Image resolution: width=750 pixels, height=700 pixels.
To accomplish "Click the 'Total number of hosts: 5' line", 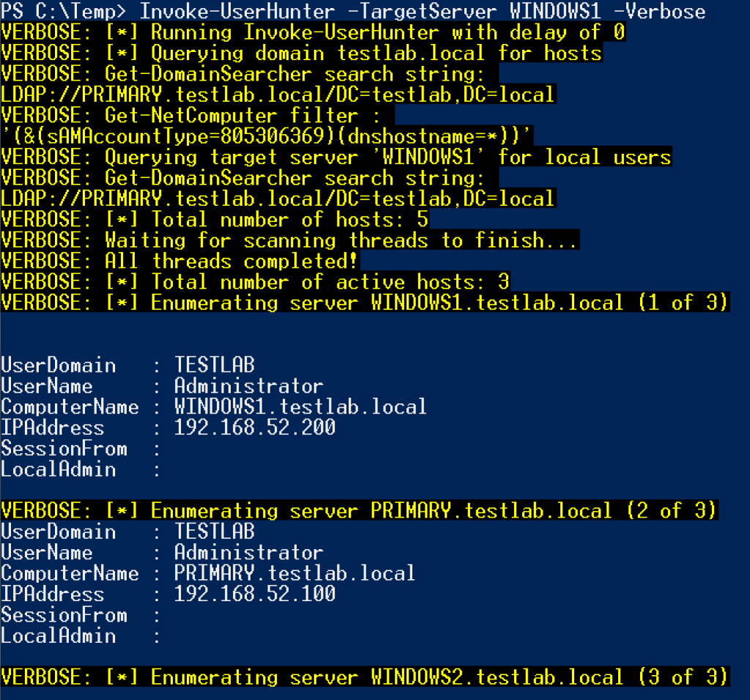I will [215, 220].
